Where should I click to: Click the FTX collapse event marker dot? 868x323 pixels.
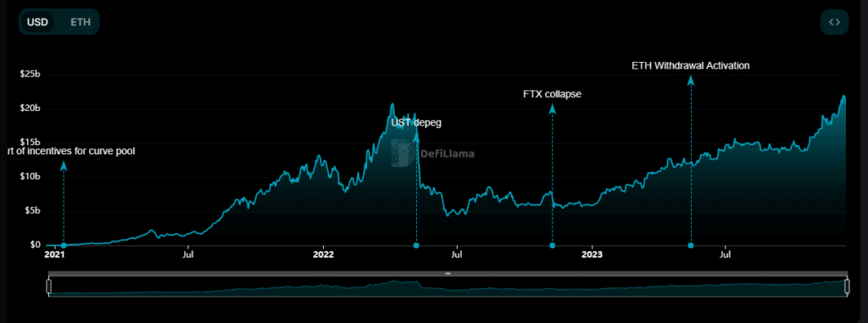(552, 246)
